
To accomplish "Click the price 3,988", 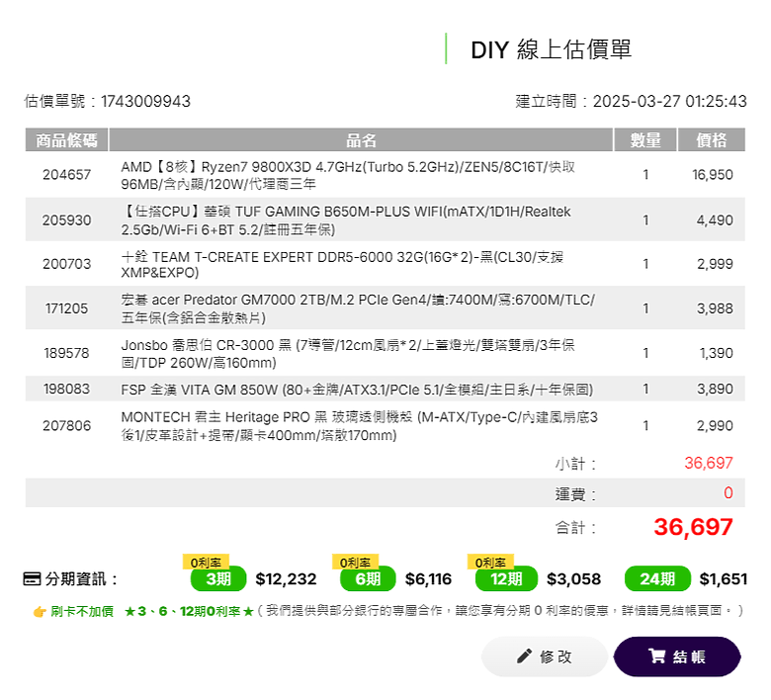I will [x=715, y=308].
